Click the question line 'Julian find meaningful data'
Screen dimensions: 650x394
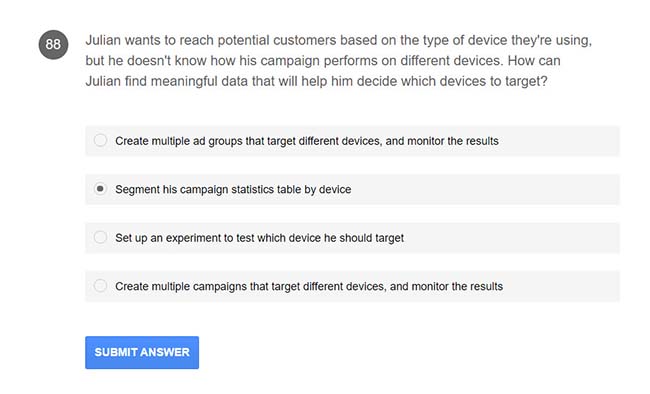pyautogui.click(x=316, y=81)
